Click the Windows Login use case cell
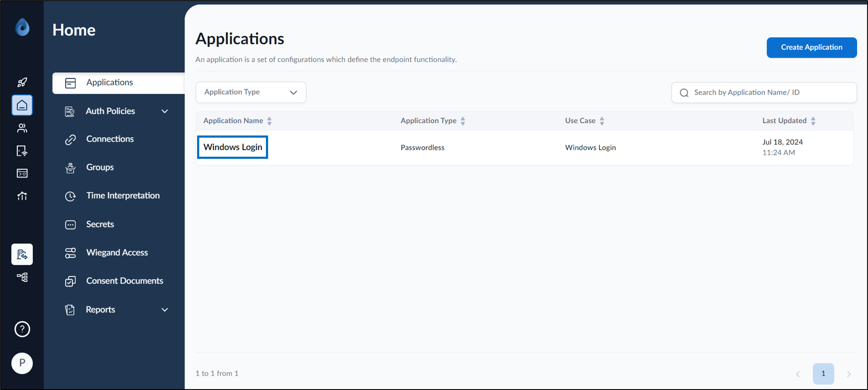 click(590, 148)
